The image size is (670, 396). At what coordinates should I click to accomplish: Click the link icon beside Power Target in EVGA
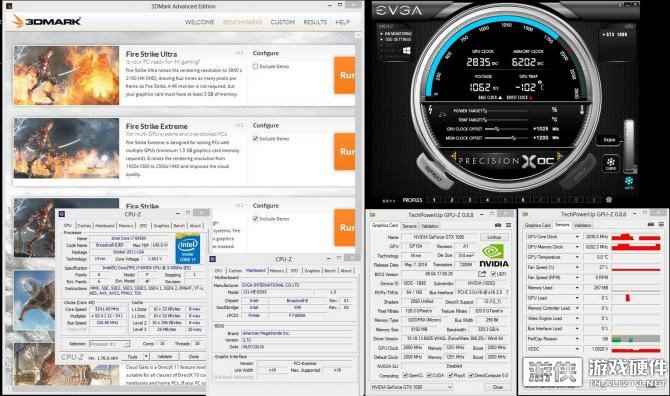[443, 114]
